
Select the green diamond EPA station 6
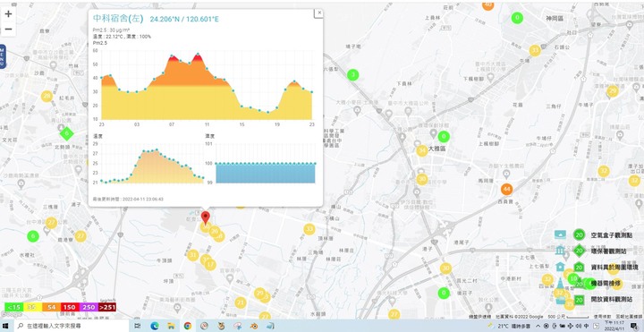pyautogui.click(x=66, y=133)
